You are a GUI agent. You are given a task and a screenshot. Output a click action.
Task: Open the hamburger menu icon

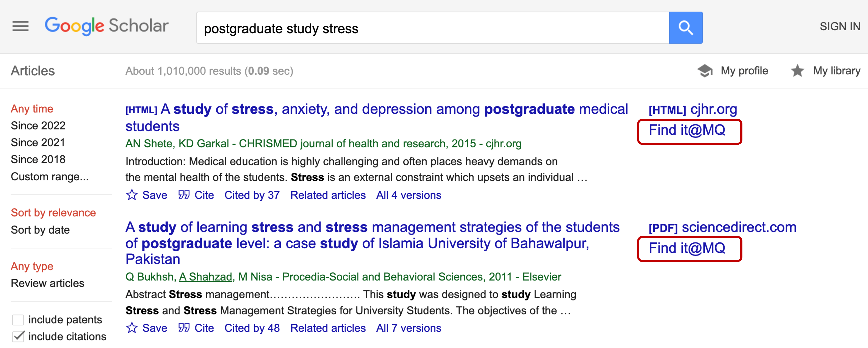pos(20,26)
